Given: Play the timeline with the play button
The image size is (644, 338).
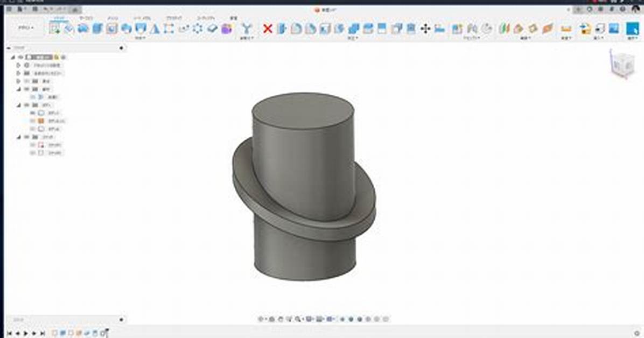Looking at the screenshot, I should coord(25,334).
